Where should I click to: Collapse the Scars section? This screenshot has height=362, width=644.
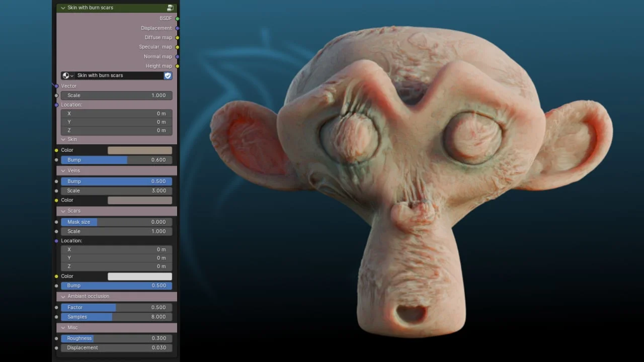point(63,211)
